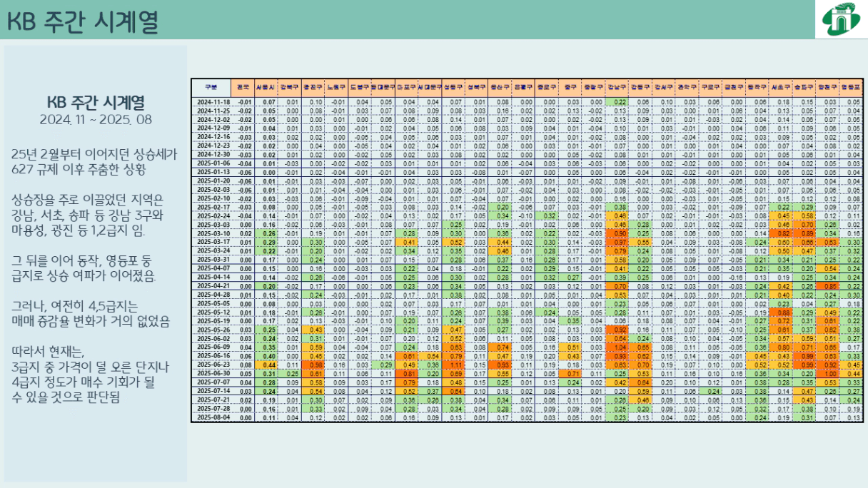Select the '구분' column header cell

coord(211,86)
